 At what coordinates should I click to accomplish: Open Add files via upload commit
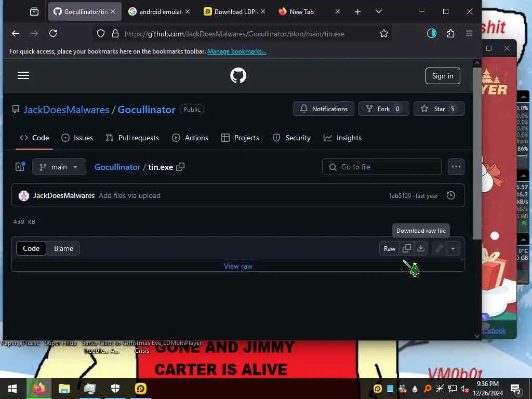tap(129, 196)
